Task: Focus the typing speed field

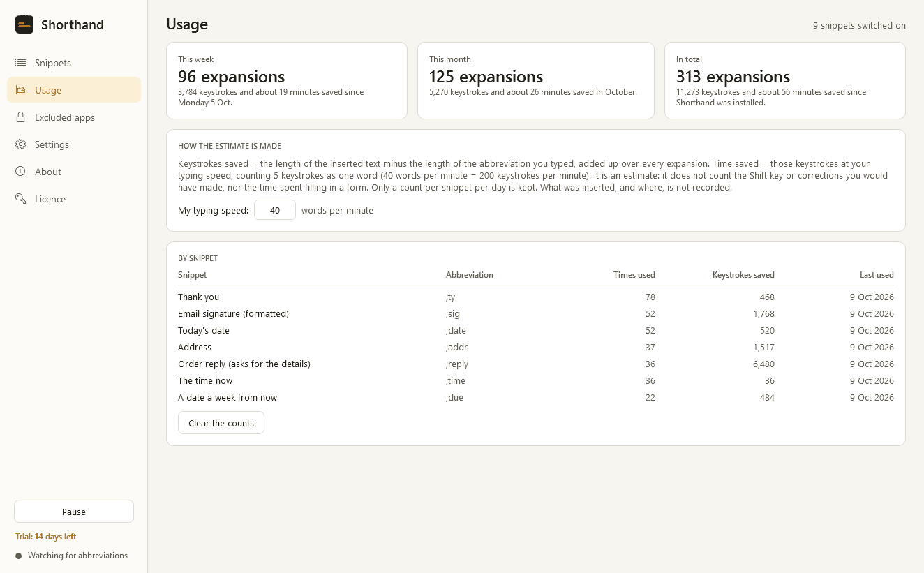Action: click(x=275, y=210)
